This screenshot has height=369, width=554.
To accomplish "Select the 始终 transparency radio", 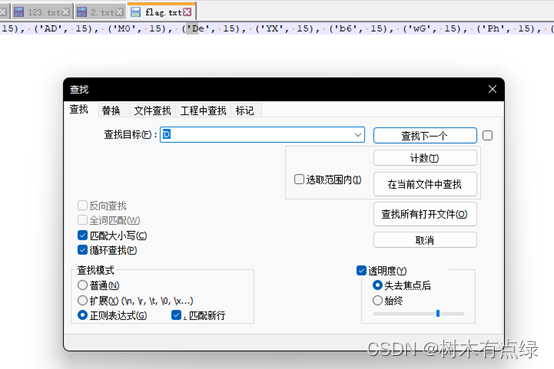I will 377,300.
